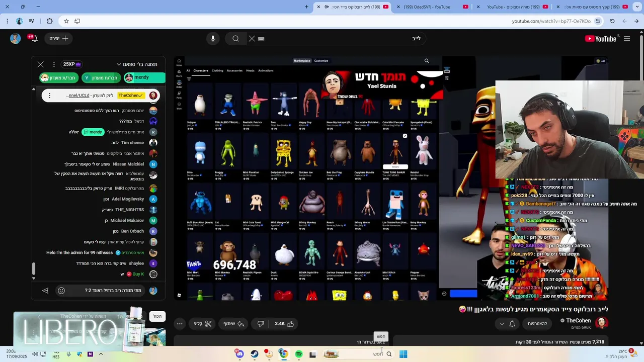Close the live chat panel
Image resolution: width=644 pixels, height=362 pixels.
[41, 64]
